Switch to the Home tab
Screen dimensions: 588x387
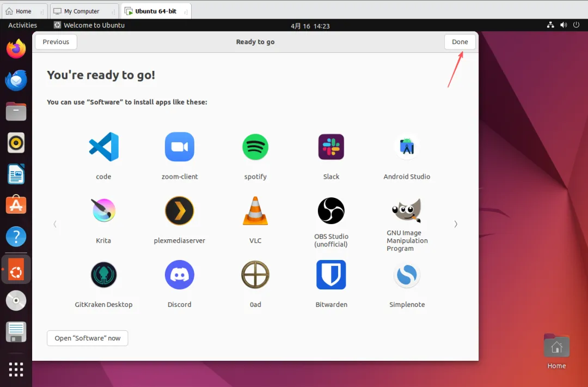pyautogui.click(x=24, y=11)
